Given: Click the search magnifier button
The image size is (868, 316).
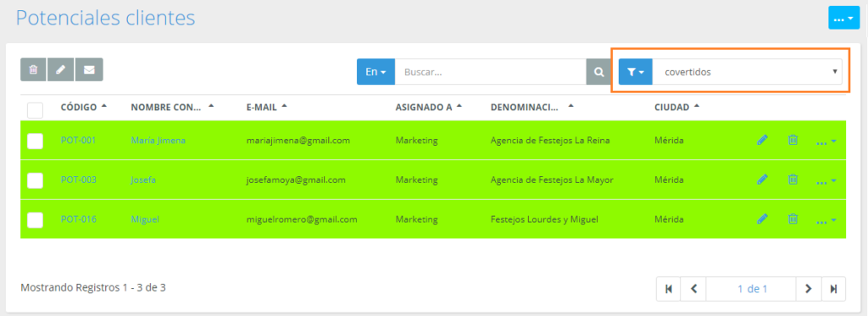Looking at the screenshot, I should pos(598,72).
